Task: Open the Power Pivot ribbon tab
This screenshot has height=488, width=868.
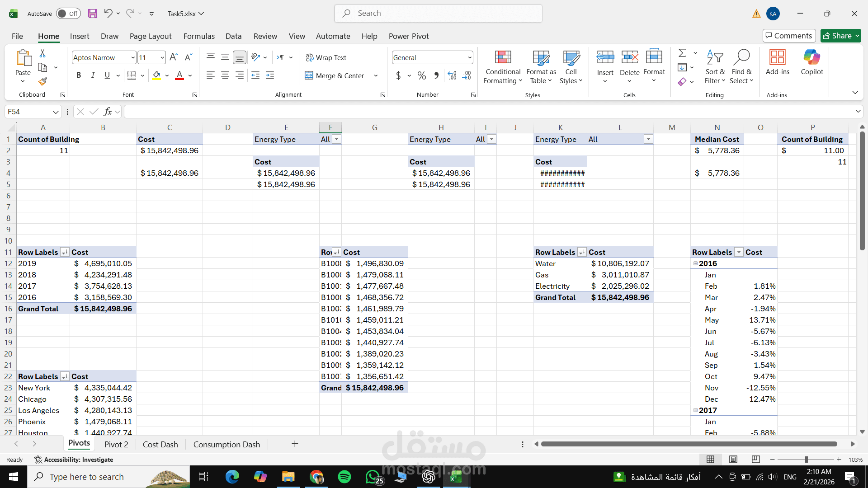Action: [x=408, y=36]
